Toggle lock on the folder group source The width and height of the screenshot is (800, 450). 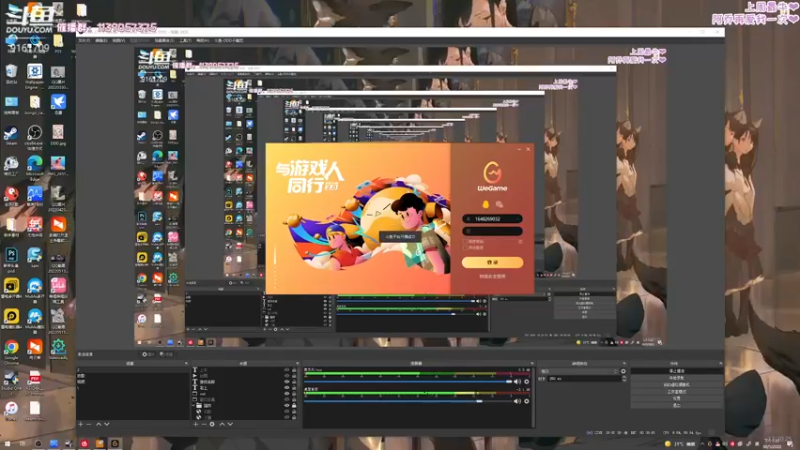tap(293, 406)
